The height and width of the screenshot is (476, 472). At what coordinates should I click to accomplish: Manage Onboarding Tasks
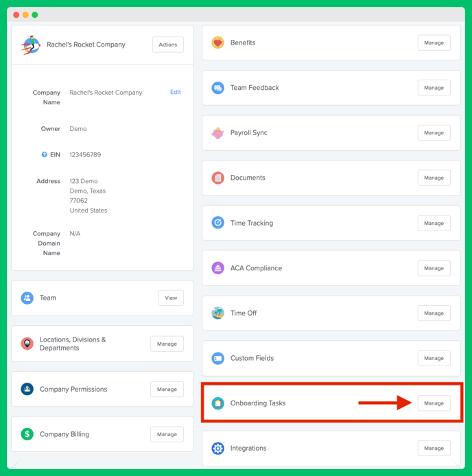point(434,403)
